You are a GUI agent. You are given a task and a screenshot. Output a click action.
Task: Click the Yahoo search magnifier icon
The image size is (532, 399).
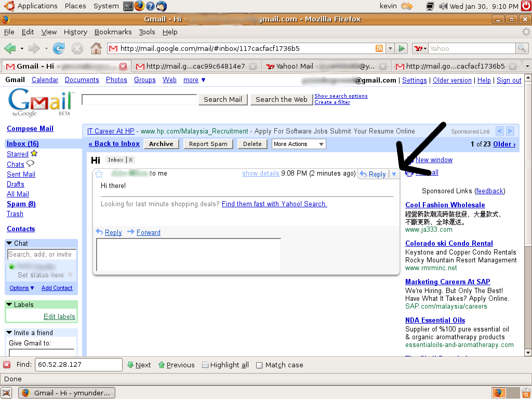(522, 48)
